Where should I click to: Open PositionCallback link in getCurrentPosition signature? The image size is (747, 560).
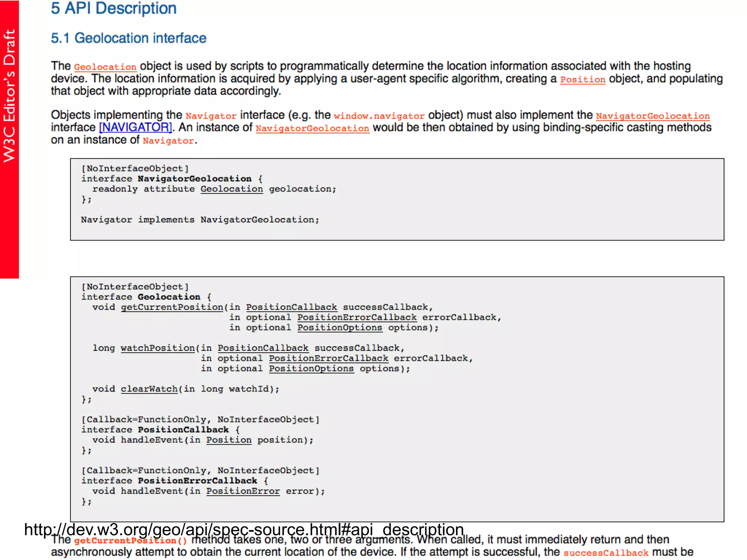click(291, 307)
